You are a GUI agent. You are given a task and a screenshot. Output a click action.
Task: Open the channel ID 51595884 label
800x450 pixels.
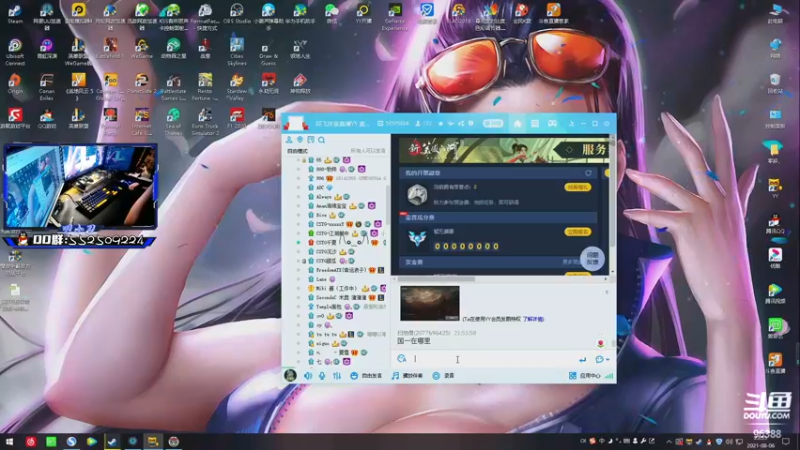tap(393, 123)
